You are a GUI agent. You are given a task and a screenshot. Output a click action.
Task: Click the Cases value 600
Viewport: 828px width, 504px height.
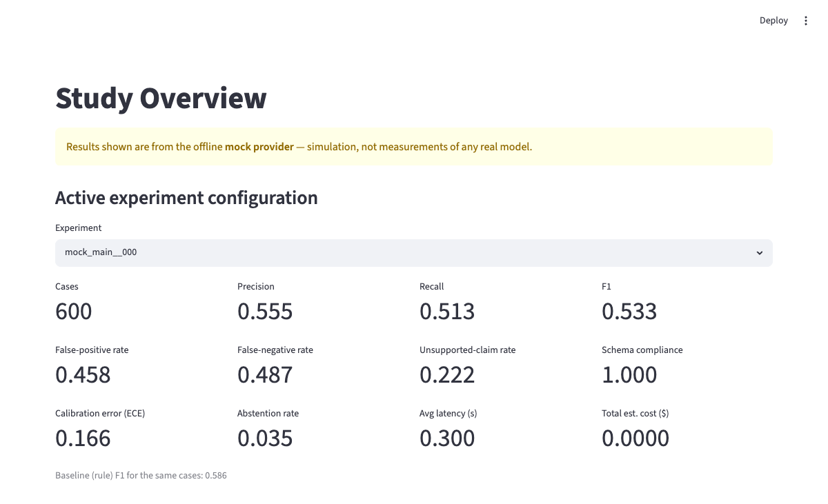(73, 312)
